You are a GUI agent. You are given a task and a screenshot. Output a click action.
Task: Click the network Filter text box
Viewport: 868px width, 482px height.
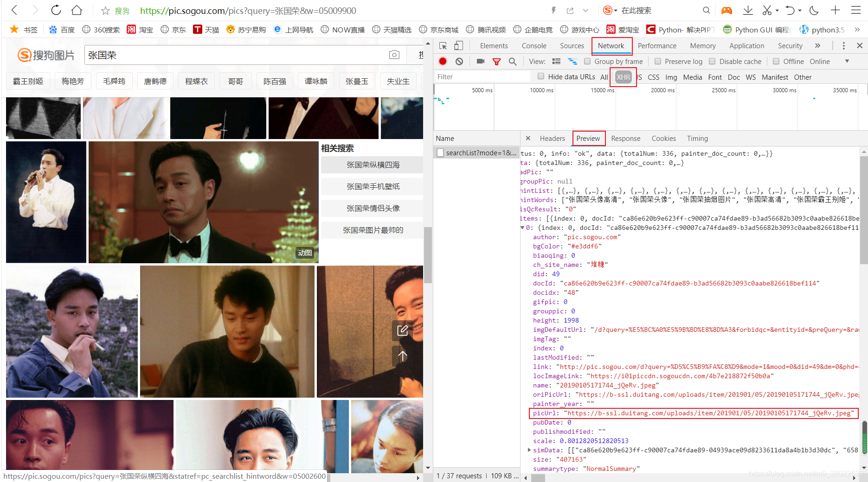click(482, 76)
